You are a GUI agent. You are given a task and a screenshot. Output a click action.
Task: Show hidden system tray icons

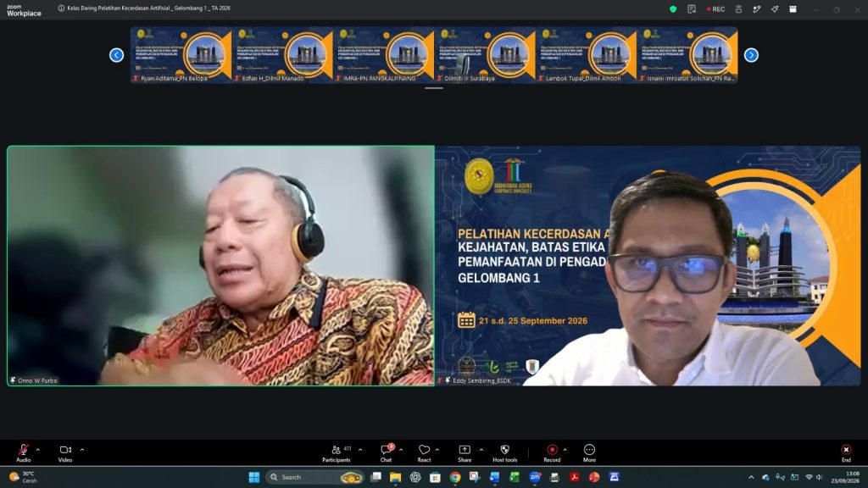[751, 478]
